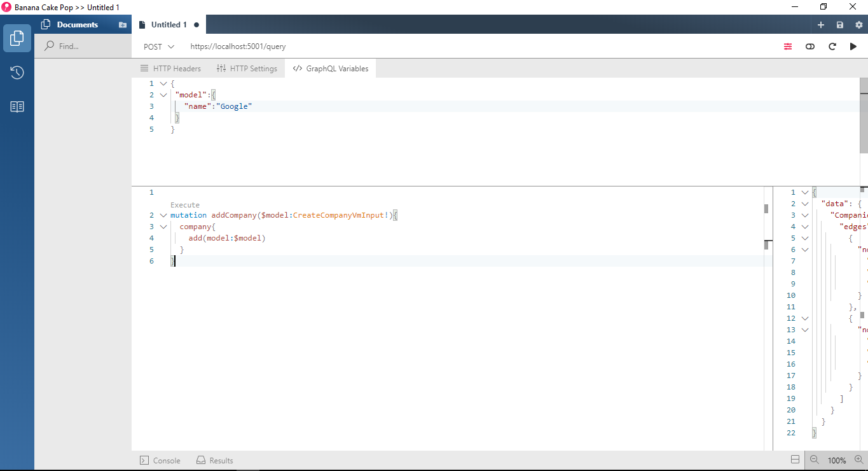Zoom out using the magnifier minus control
Image resolution: width=868 pixels, height=471 pixels.
814,460
